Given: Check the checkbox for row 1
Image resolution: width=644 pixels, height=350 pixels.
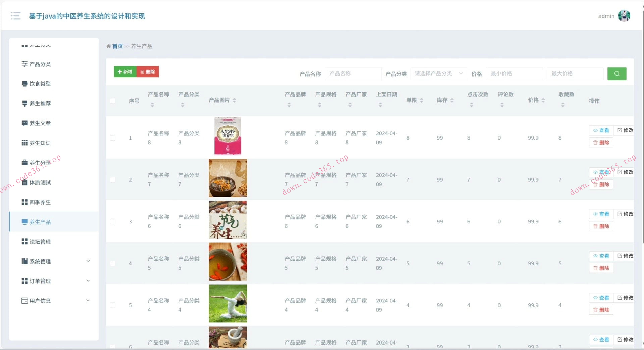Looking at the screenshot, I should (113, 138).
